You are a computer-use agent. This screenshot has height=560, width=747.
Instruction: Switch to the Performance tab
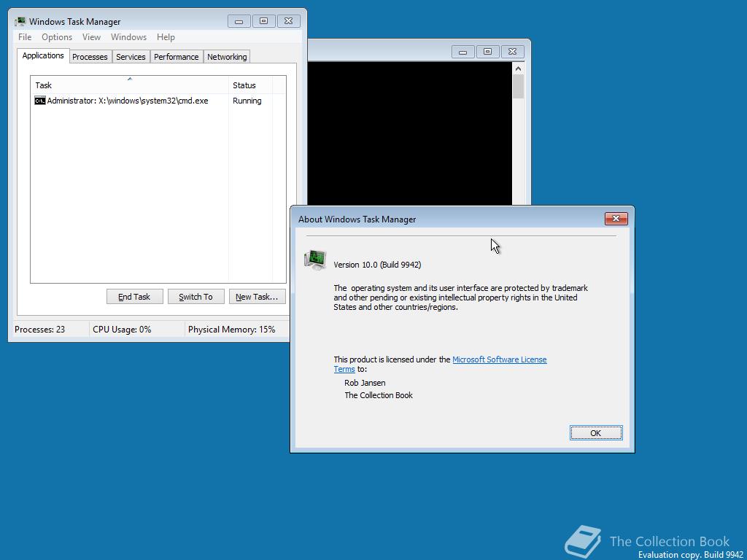177,57
